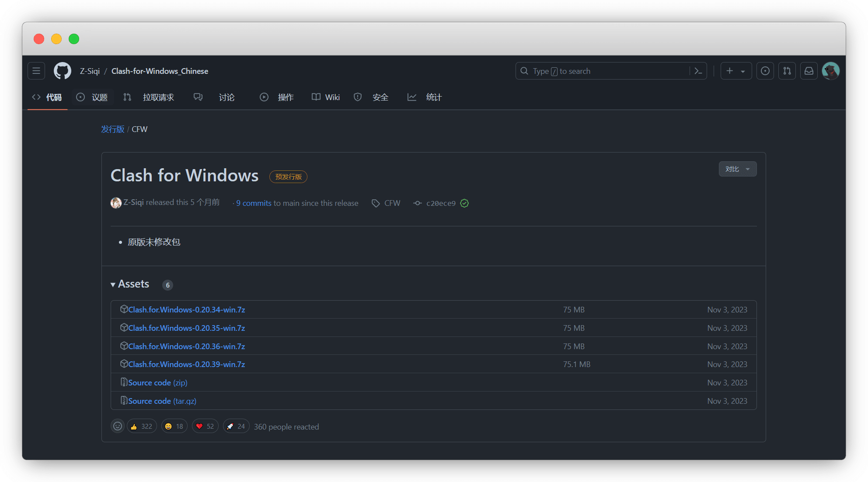Collapse the Assets section triangle
The height and width of the screenshot is (482, 868).
pyautogui.click(x=113, y=284)
